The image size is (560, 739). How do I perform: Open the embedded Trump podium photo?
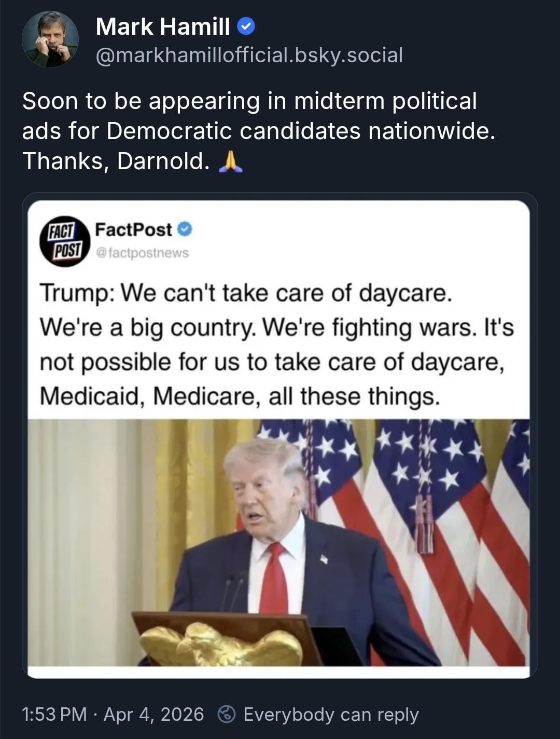(x=278, y=542)
